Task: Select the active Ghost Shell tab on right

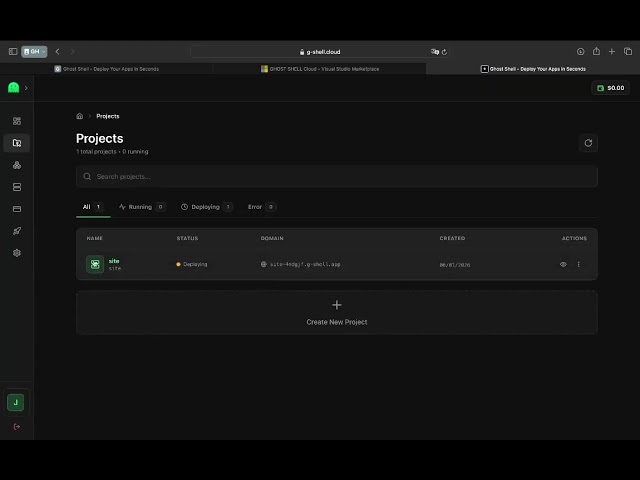Action: tap(533, 69)
